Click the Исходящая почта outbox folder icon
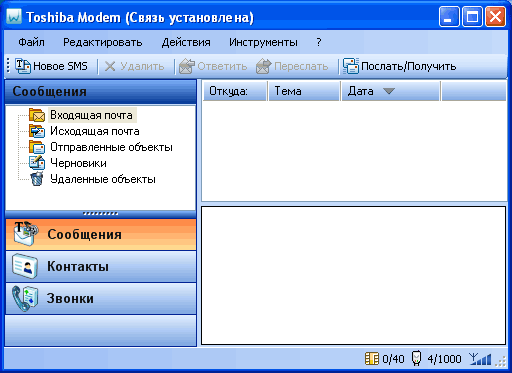 (37, 131)
